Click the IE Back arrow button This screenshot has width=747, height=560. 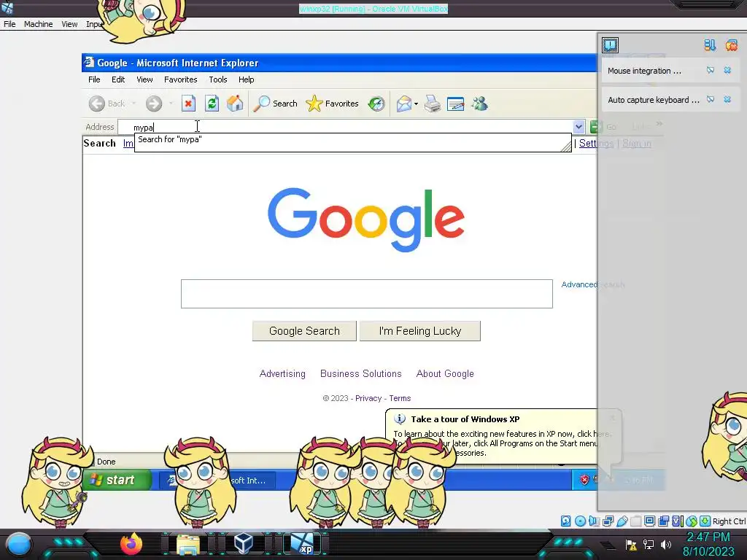[x=97, y=104]
